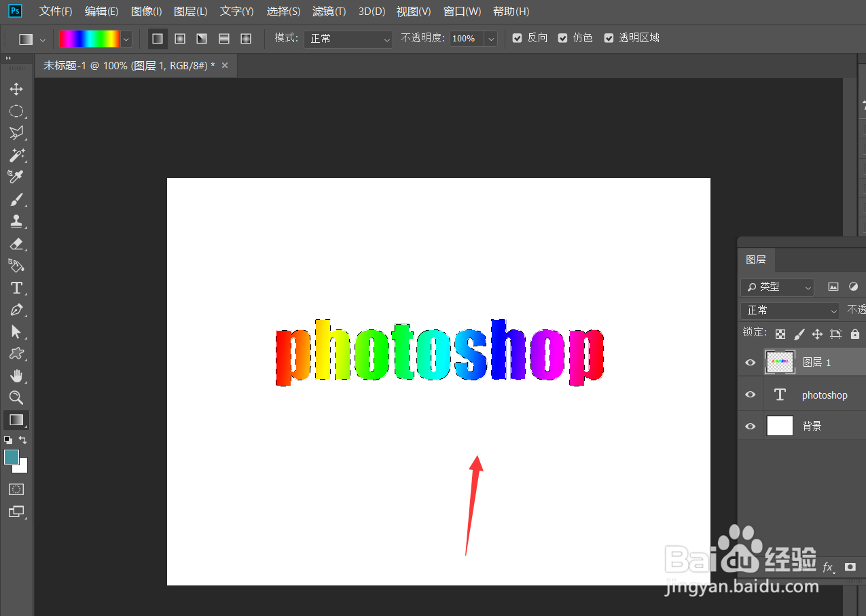The image size is (866, 616).
Task: Lock artboard nesting for layer
Action: click(x=836, y=334)
